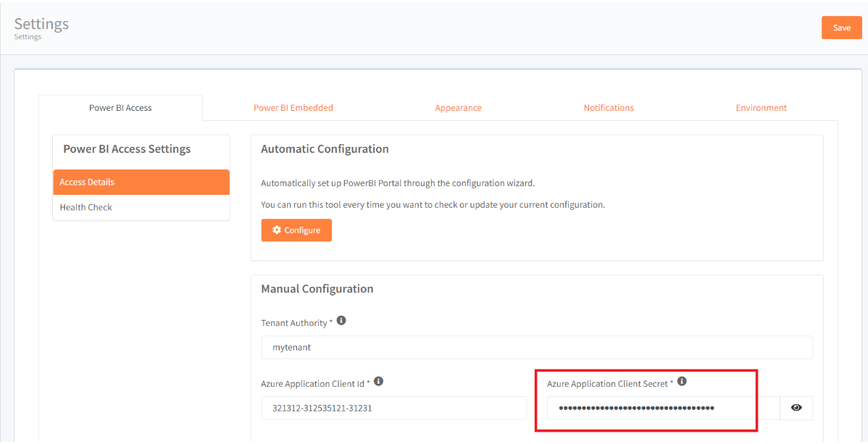
Task: Reveal the client secret with eye icon
Action: 796,408
